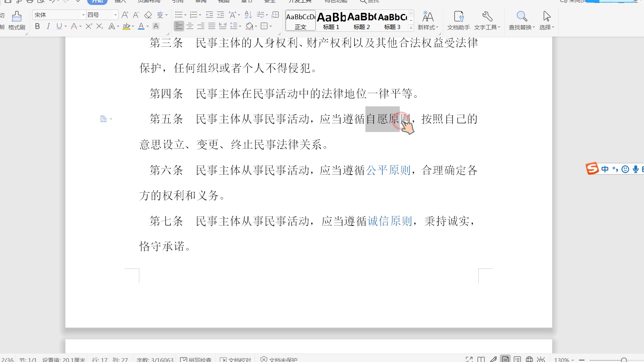Open 文档助手 document assistant
This screenshot has width=644, height=362.
coord(459,20)
